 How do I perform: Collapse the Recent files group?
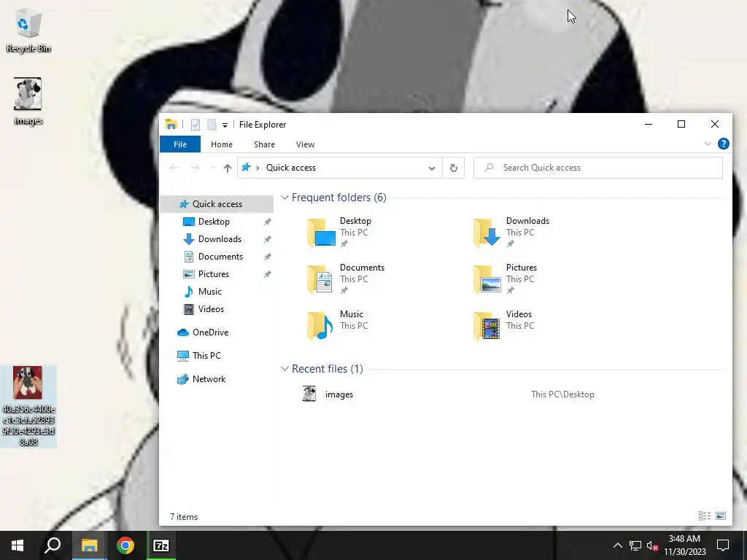click(x=285, y=368)
